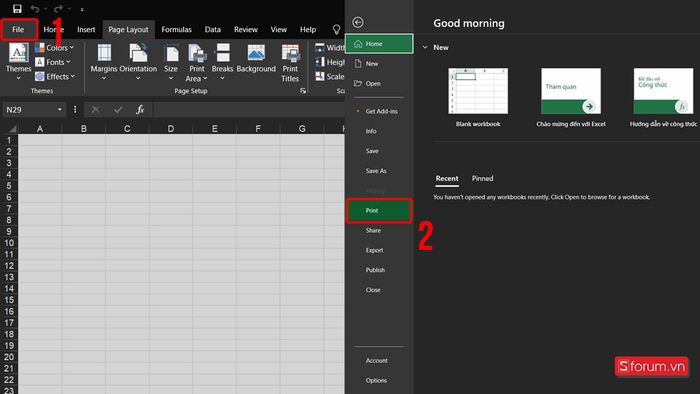Select row 5 header
The image size is (700, 394).
pos(8,186)
